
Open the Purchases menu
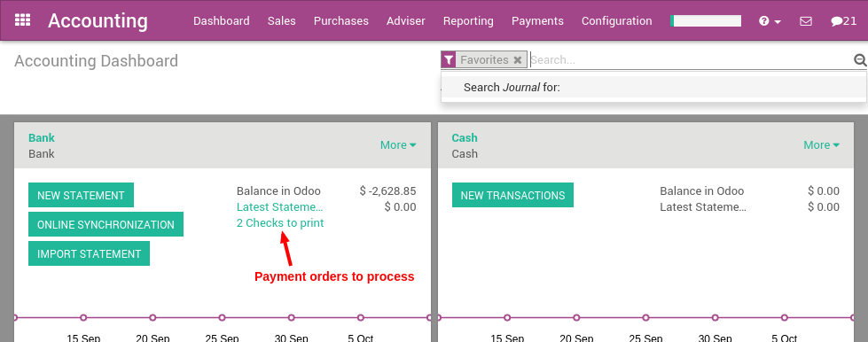point(341,21)
